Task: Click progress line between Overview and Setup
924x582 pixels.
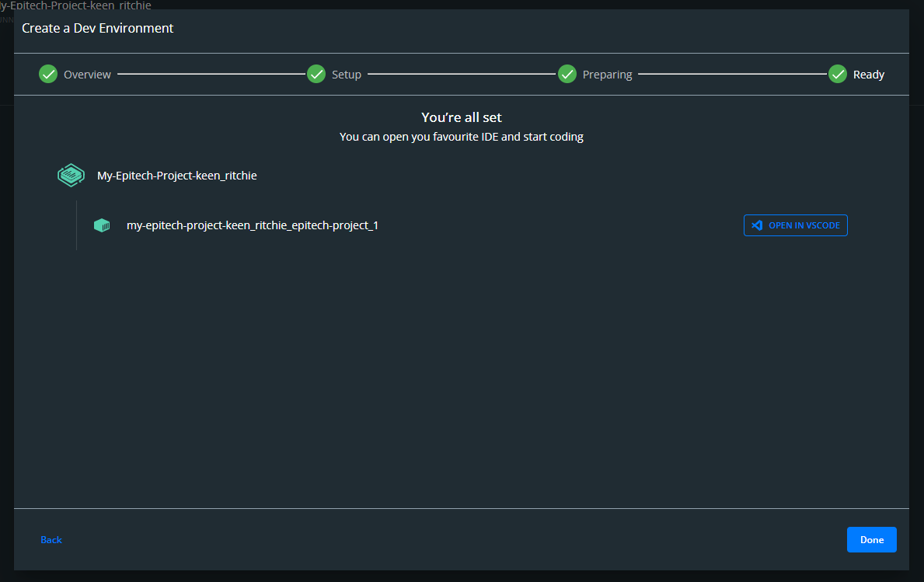Action: click(211, 75)
